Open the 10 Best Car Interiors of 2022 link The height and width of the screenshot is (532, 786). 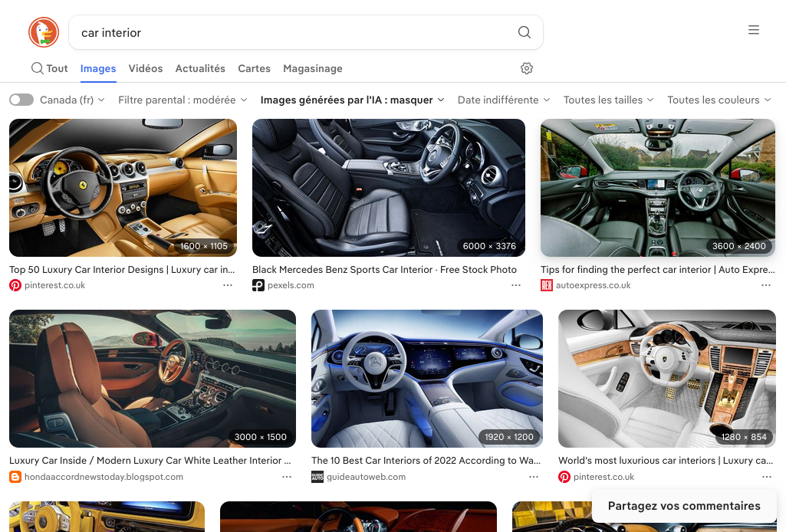tap(426, 460)
